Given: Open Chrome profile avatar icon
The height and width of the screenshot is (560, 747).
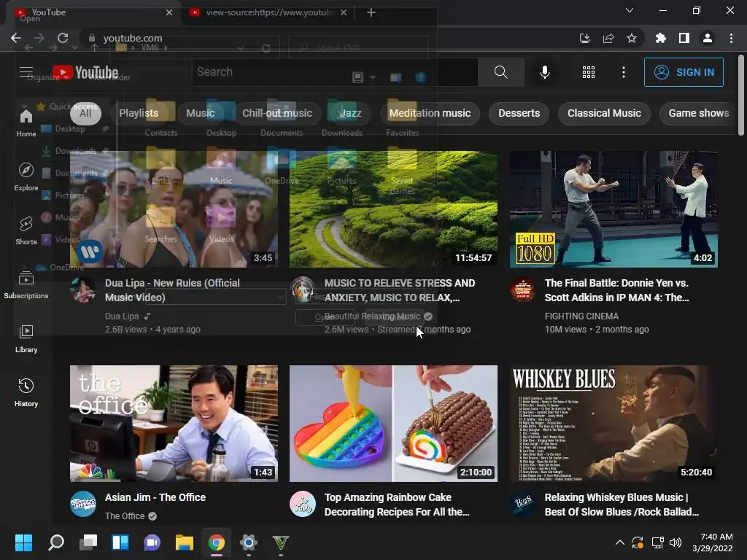Looking at the screenshot, I should point(708,38).
